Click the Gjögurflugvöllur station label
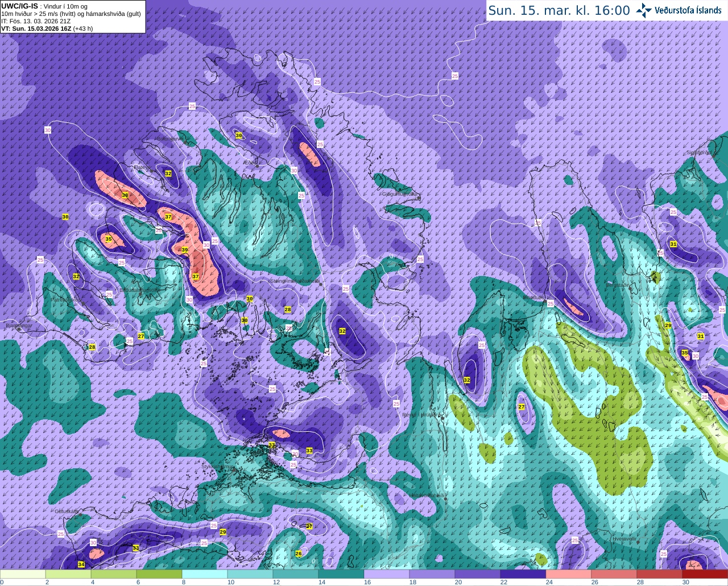 [x=401, y=193]
